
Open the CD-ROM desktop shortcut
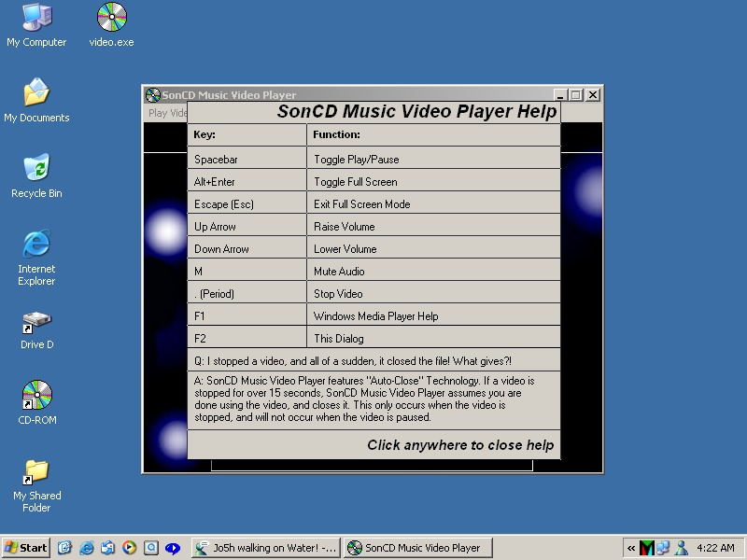pos(36,397)
